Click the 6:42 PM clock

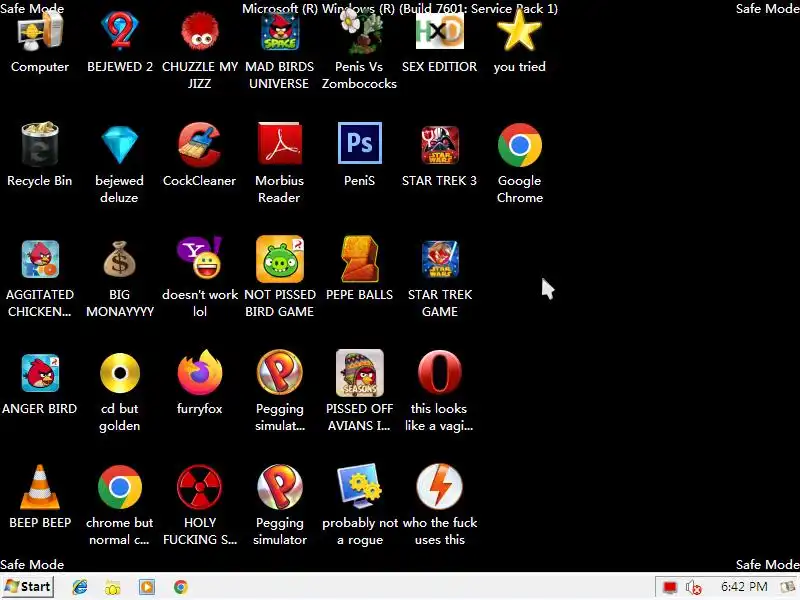click(x=744, y=587)
